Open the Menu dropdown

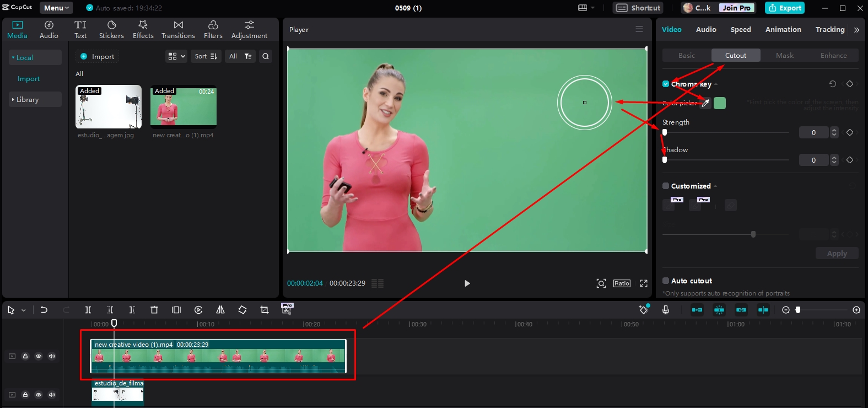pos(56,8)
